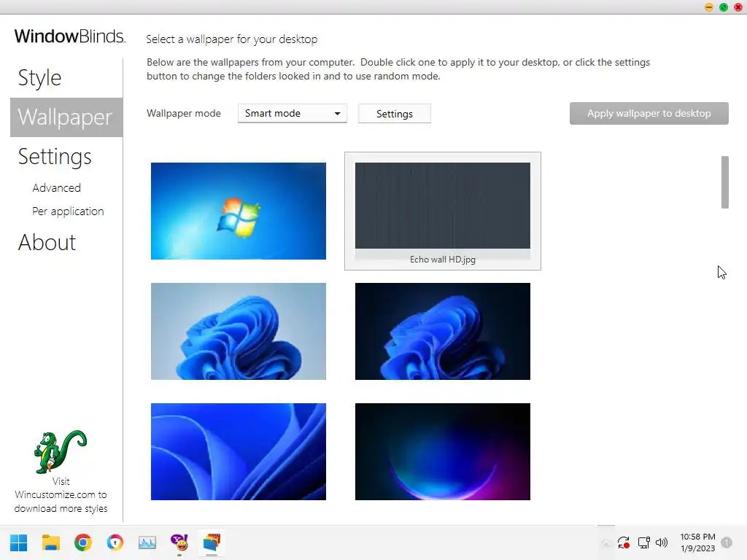
Task: Select the Wallpaper section
Action: point(66,117)
